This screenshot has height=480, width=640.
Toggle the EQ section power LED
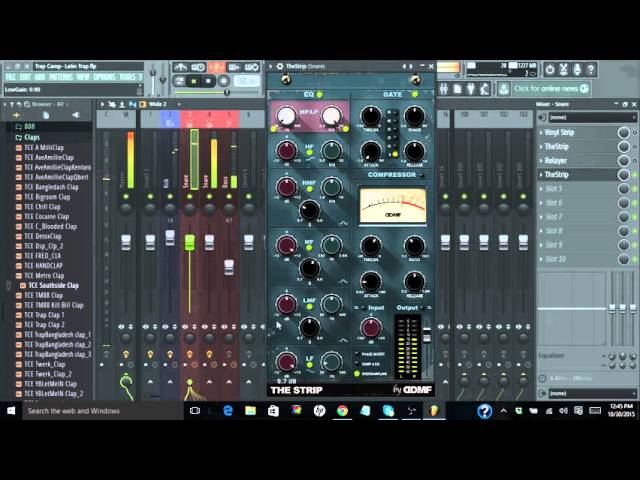320,94
